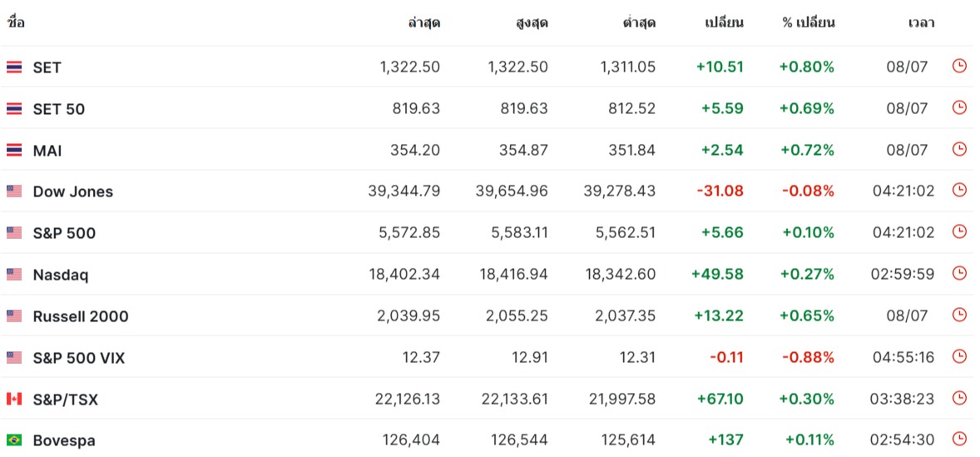Click the Thai flag beside SET 50
Screen dimensions: 980x457
(x=14, y=109)
